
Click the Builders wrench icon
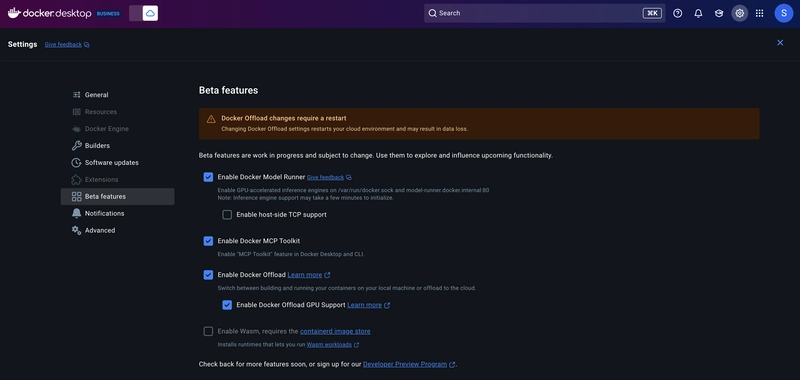point(77,146)
